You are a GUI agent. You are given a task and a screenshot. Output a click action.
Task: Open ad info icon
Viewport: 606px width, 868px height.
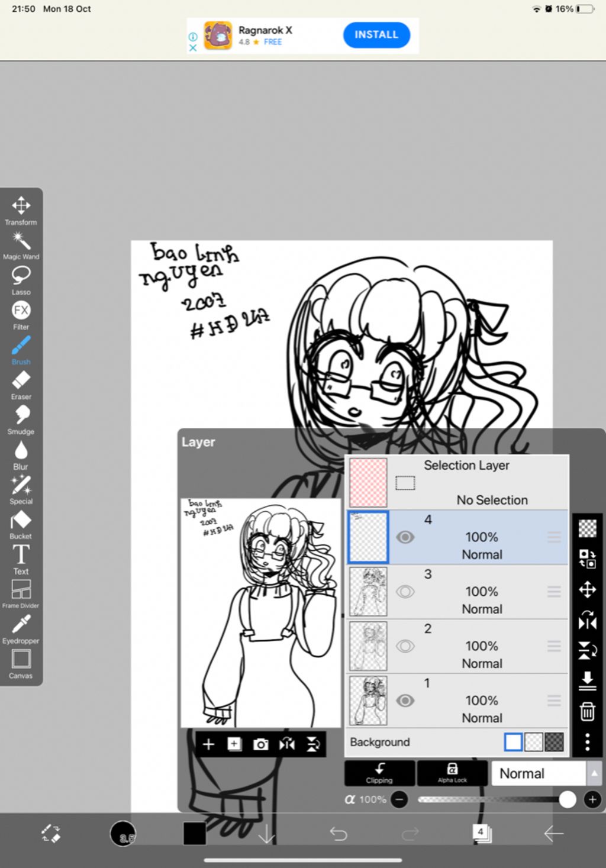[192, 36]
